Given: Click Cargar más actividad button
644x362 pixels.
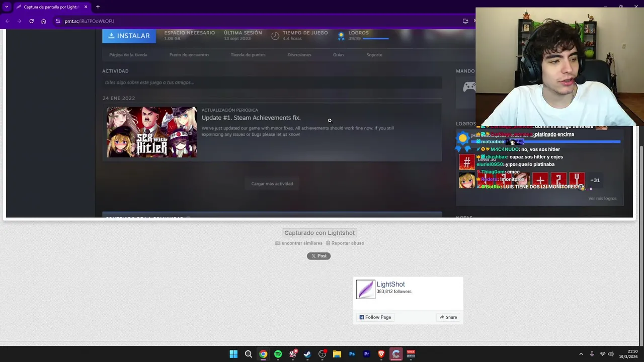Looking at the screenshot, I should [272, 184].
